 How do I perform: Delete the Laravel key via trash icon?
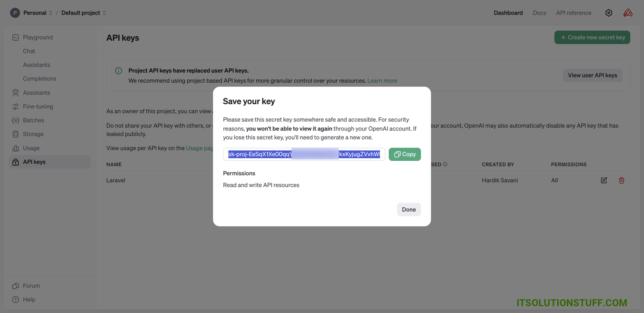point(621,180)
